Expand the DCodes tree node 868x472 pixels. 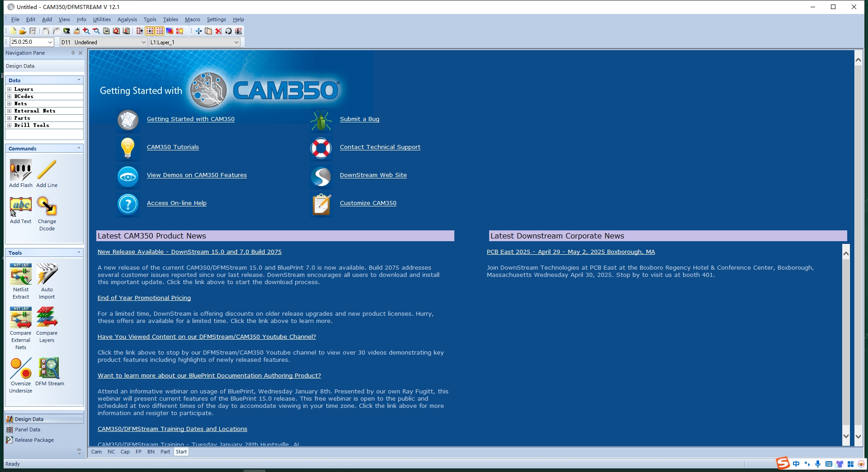coord(9,96)
